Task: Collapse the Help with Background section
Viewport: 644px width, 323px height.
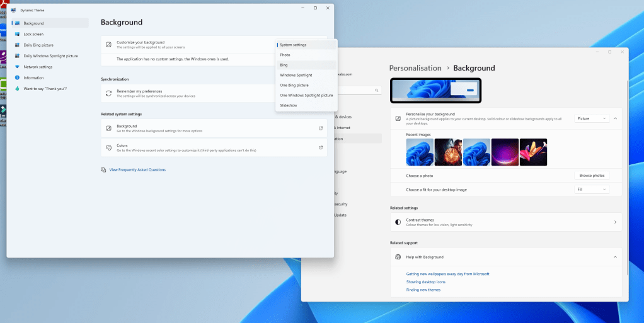Action: click(x=615, y=257)
